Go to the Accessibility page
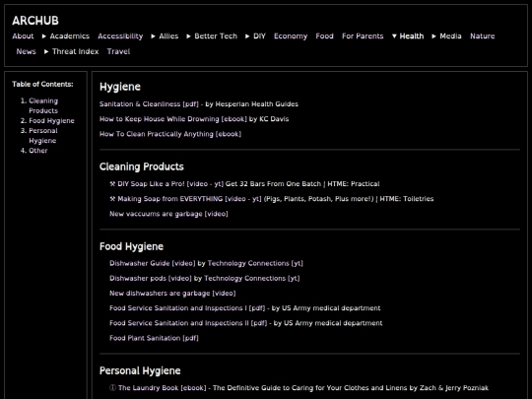Image resolution: width=532 pixels, height=399 pixels. pyautogui.click(x=120, y=36)
